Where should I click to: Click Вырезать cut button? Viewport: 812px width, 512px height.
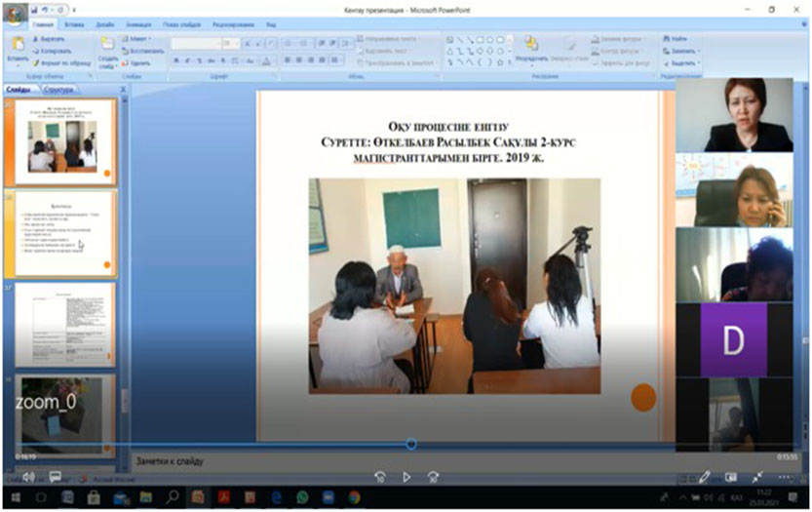tap(48, 39)
